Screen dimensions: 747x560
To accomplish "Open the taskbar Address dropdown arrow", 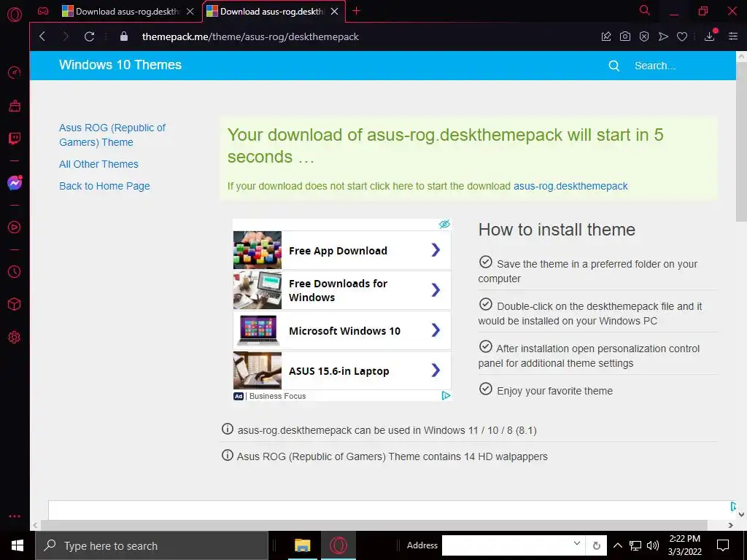I will 577,544.
